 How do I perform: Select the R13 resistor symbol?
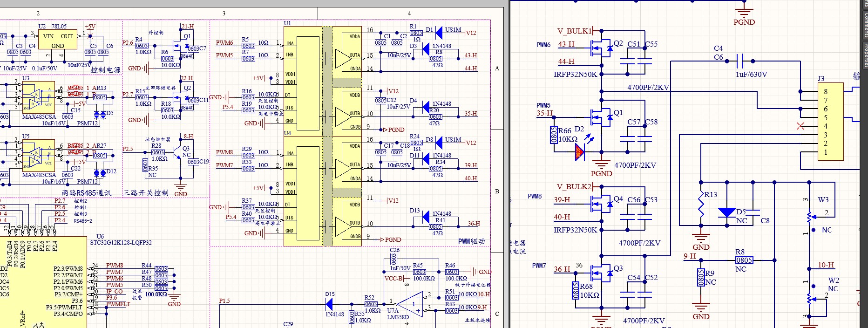701,205
